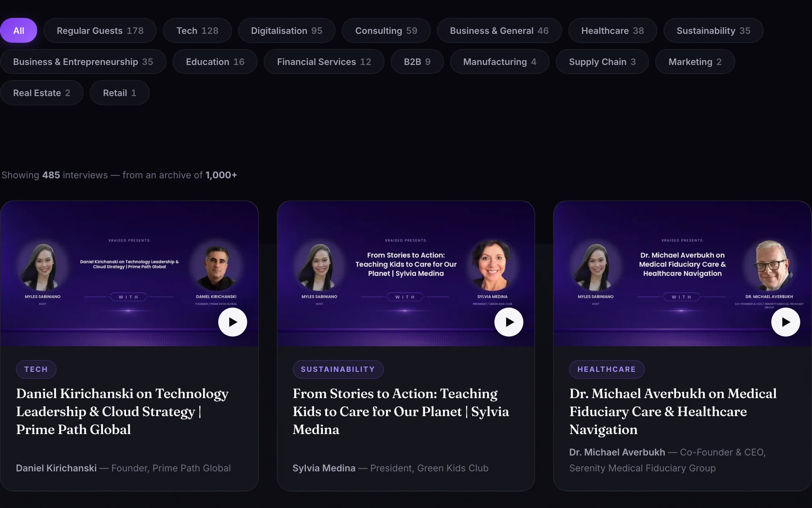Image resolution: width=812 pixels, height=508 pixels.
Task: Choose the Education 16 filter
Action: pyautogui.click(x=215, y=62)
